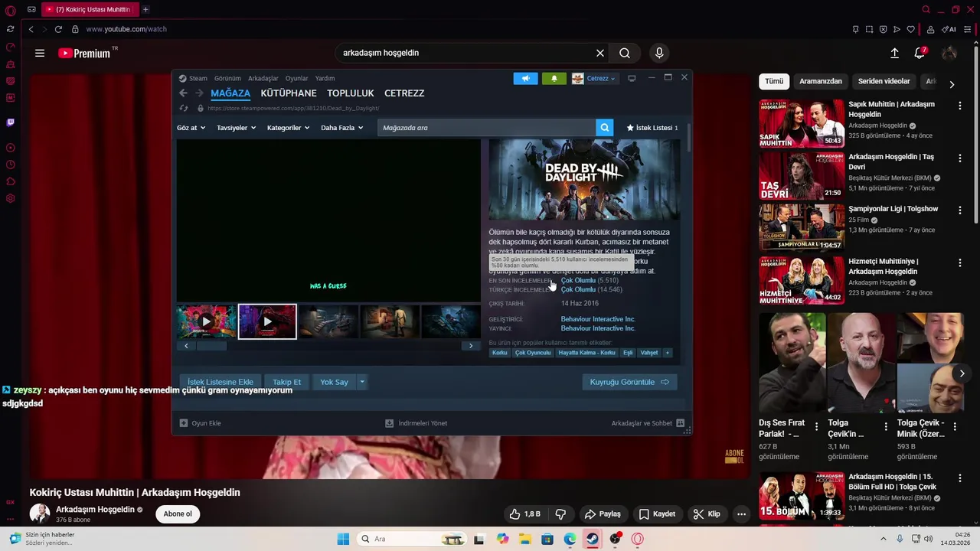Open İstek Listesi wishlist link
Viewport: 980px width, 551px height.
tap(652, 128)
